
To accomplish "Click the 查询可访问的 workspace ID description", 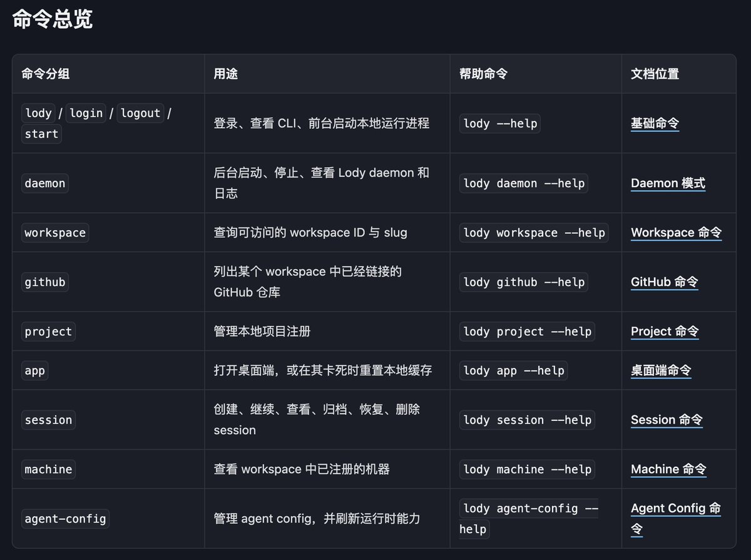I will (310, 233).
